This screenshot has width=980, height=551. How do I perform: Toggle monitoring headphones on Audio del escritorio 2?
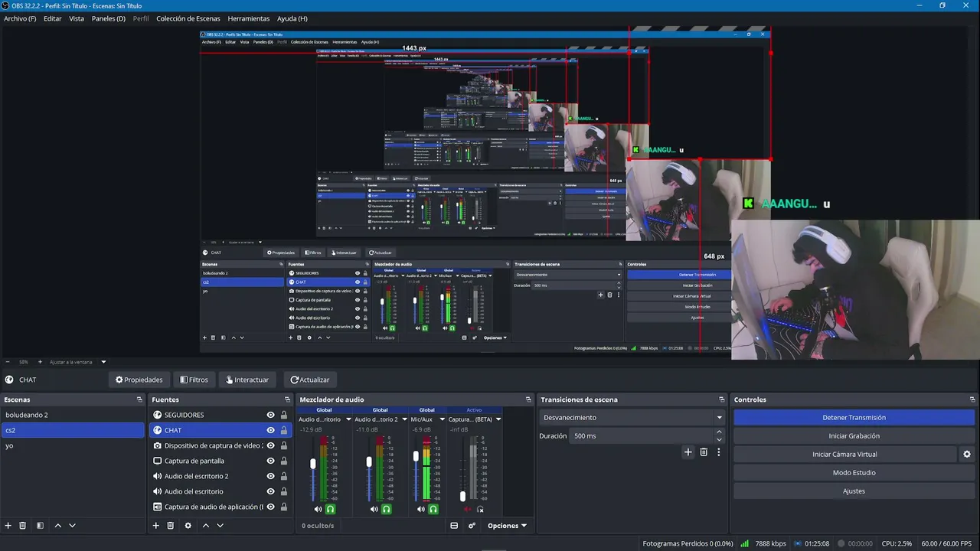pyautogui.click(x=387, y=509)
